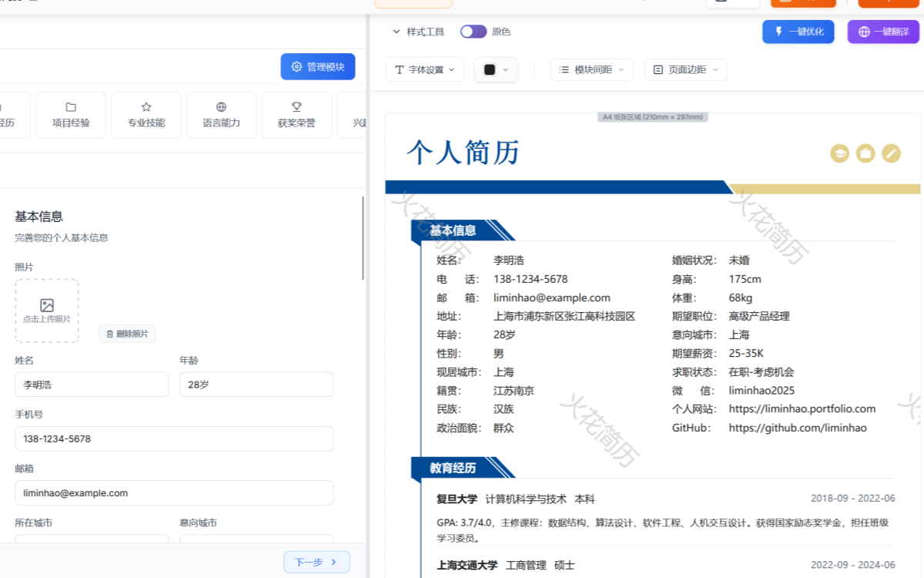Click the gold briefcase icon on the resume
The height and width of the screenshot is (578, 924).
point(865,153)
